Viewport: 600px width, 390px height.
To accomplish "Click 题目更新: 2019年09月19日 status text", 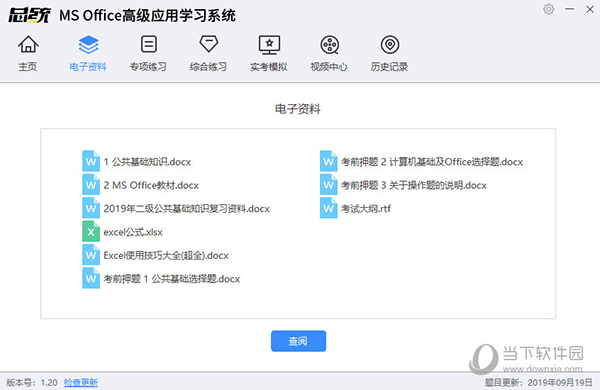I will pyautogui.click(x=538, y=382).
